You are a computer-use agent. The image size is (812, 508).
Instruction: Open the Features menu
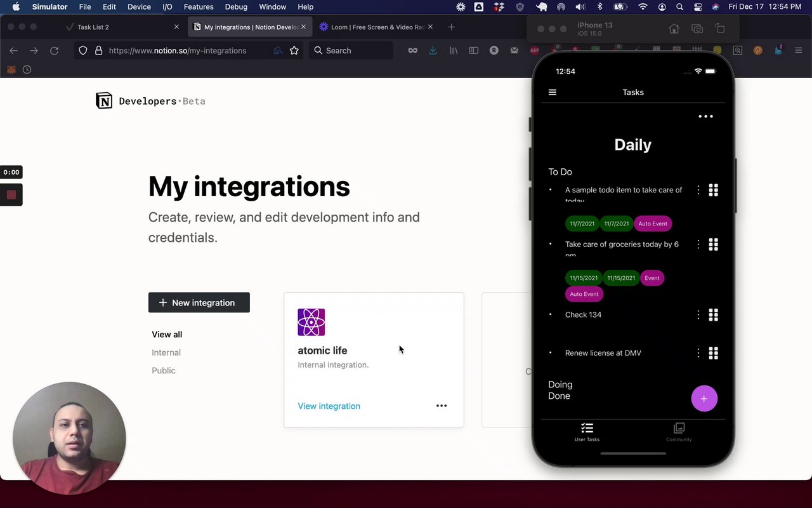[x=199, y=7]
